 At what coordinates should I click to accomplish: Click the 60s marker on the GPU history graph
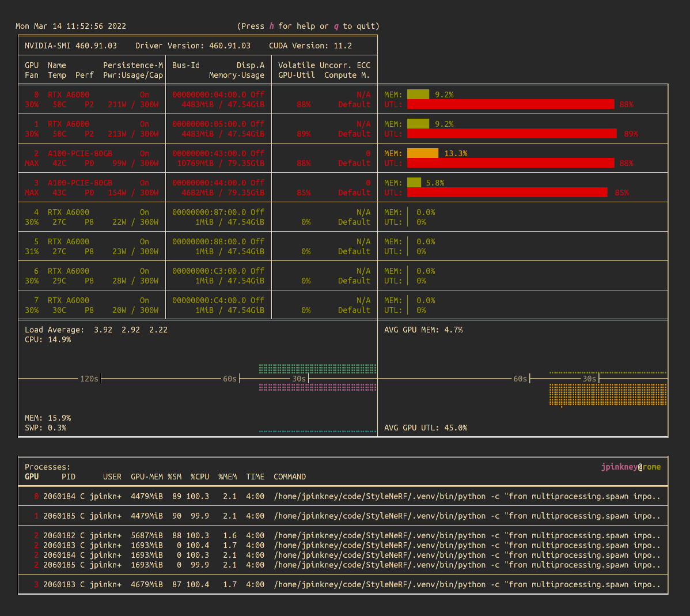coord(520,379)
